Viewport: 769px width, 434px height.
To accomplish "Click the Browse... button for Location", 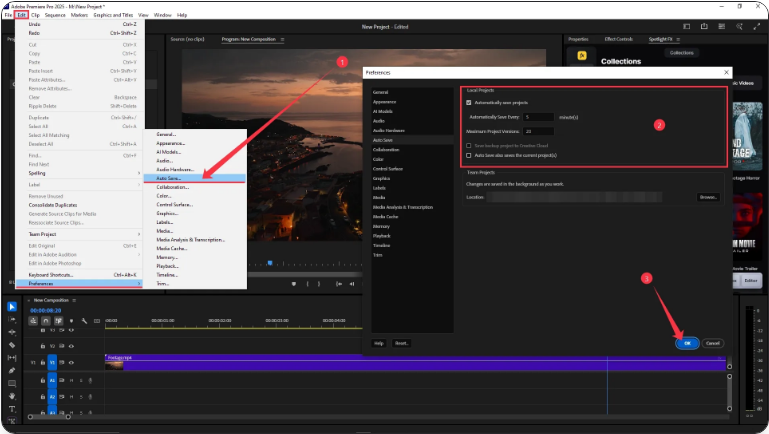I will click(708, 197).
